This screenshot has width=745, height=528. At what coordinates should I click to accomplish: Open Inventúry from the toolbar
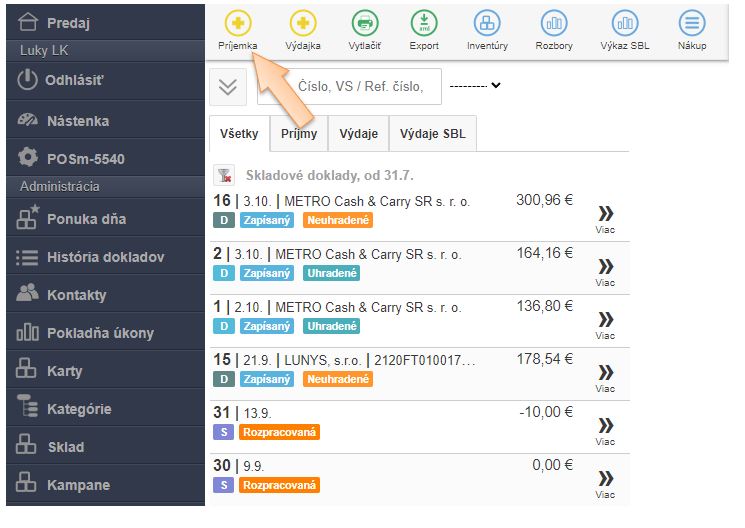click(487, 23)
